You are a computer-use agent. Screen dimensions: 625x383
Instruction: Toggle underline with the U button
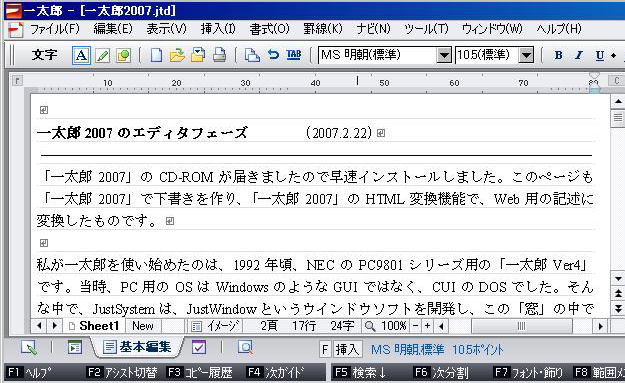pyautogui.click(x=599, y=55)
